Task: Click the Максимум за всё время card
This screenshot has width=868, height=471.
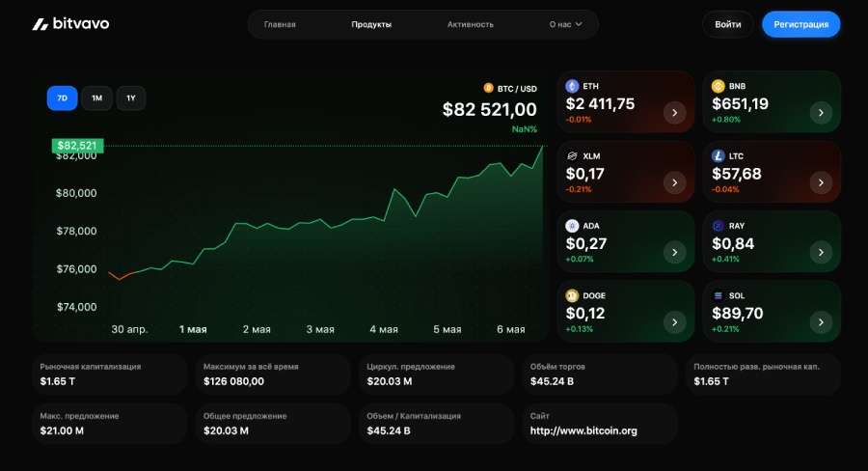Action: tap(273, 374)
